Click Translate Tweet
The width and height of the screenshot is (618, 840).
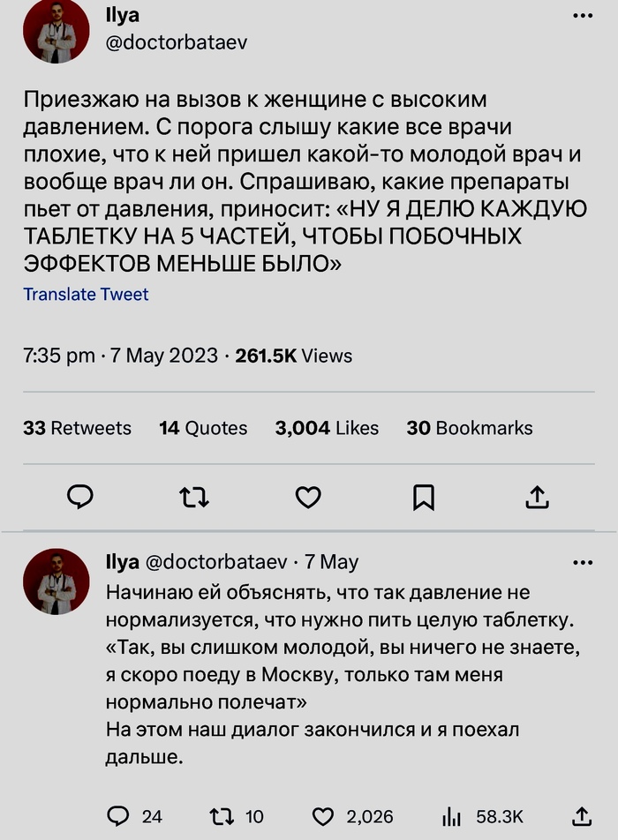coord(86,295)
